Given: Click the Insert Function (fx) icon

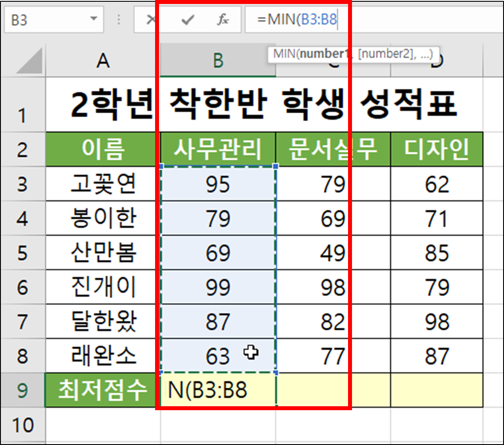Looking at the screenshot, I should 222,19.
